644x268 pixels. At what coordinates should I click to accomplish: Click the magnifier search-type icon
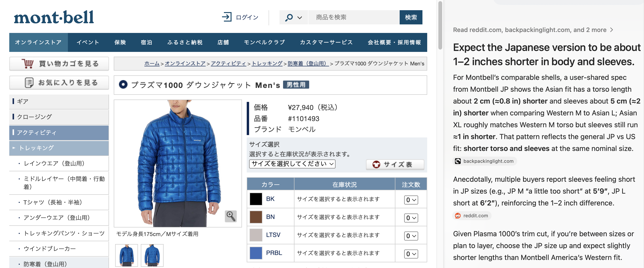pyautogui.click(x=289, y=18)
